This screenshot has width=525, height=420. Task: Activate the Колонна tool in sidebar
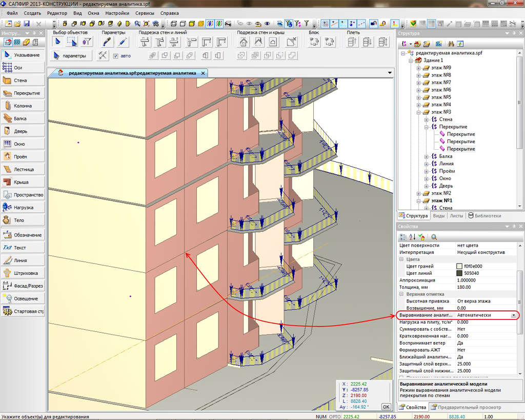pyautogui.click(x=22, y=106)
